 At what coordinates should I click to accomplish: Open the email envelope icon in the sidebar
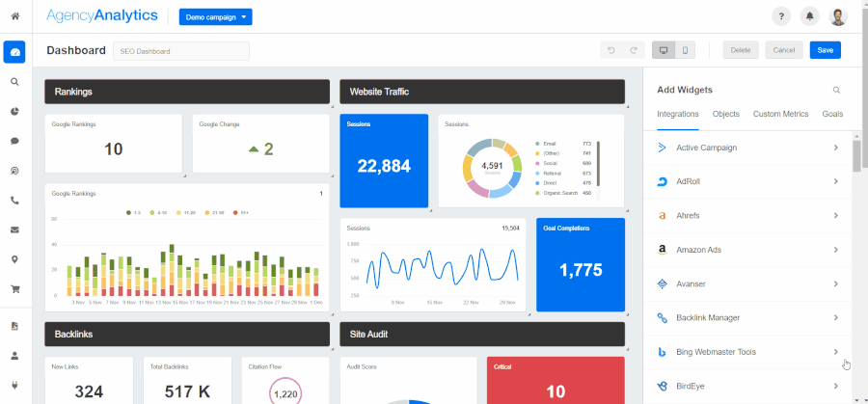14,229
